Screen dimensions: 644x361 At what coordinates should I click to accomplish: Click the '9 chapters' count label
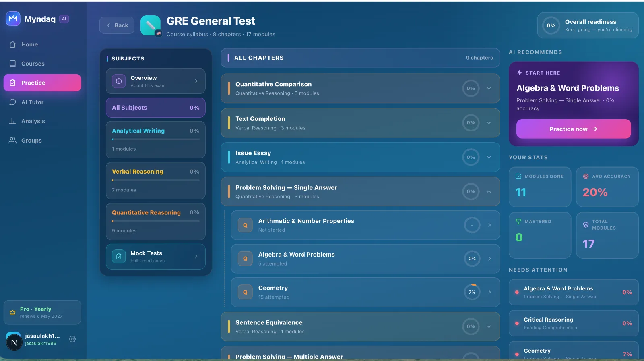tap(479, 58)
